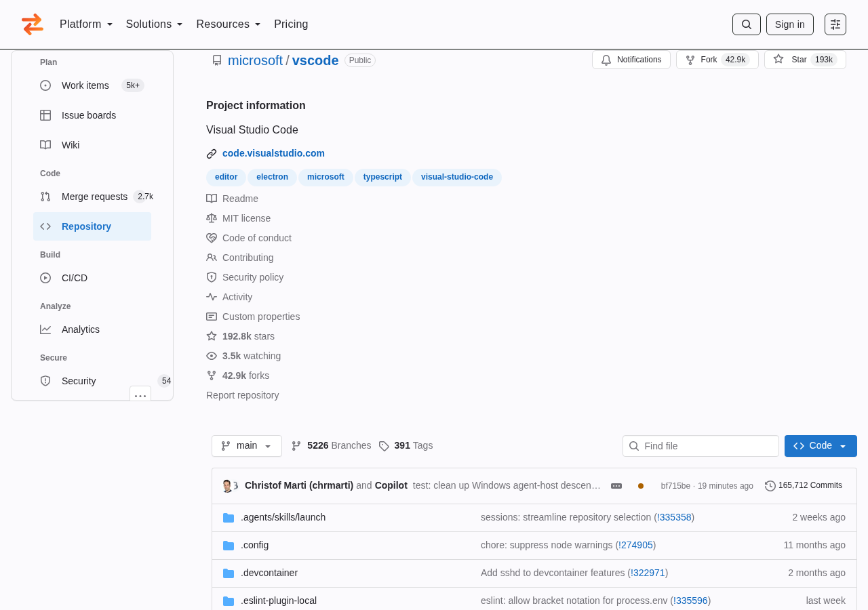This screenshot has width=868, height=610.
Task: Expand the Platform menu
Action: (86, 24)
